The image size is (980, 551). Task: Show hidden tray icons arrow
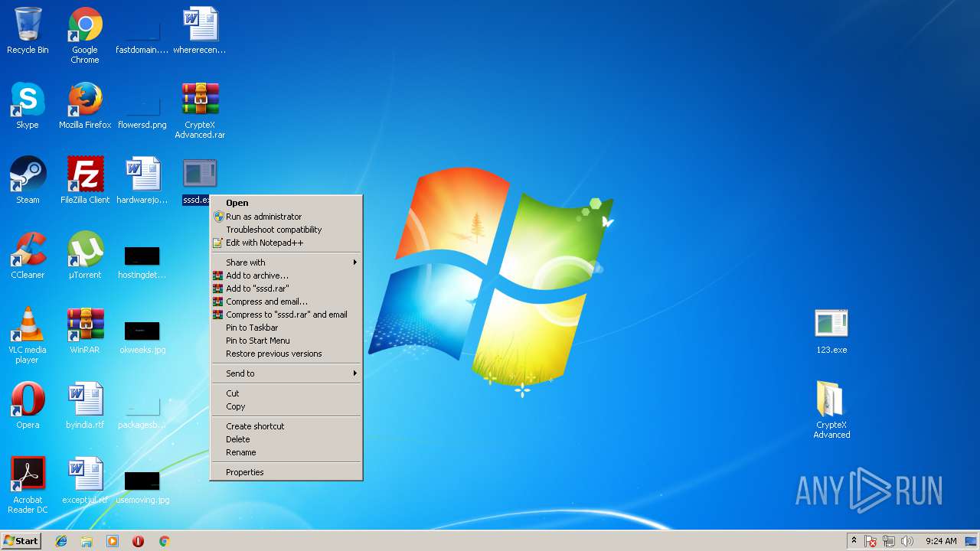[x=854, y=541]
